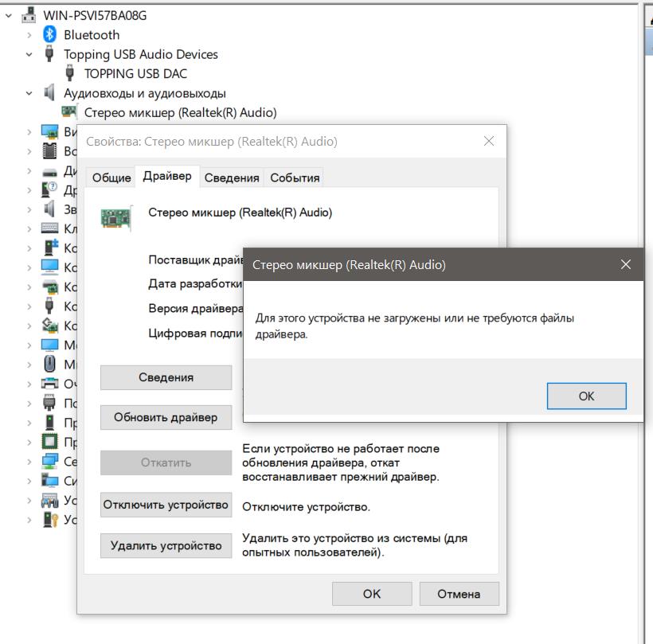Click the disk drive icon in the Ди row
The height and width of the screenshot is (644, 653).
click(x=49, y=171)
